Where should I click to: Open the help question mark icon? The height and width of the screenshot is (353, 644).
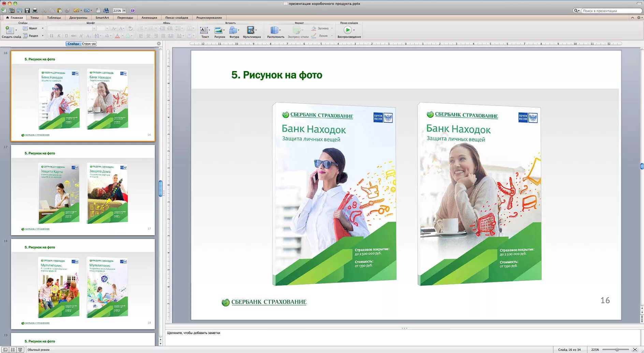tap(132, 11)
